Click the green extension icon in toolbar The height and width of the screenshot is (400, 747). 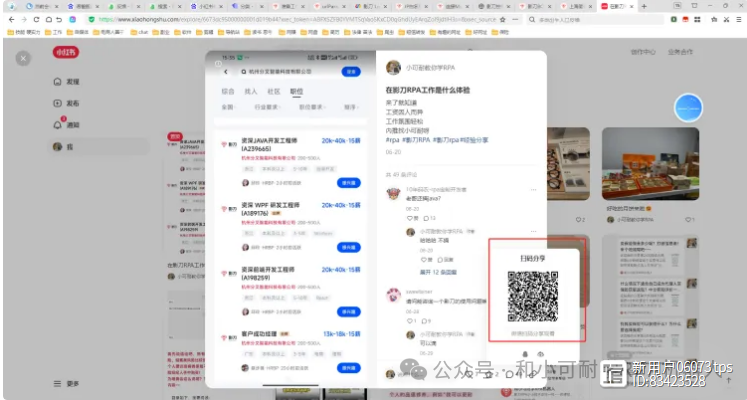(x=674, y=20)
